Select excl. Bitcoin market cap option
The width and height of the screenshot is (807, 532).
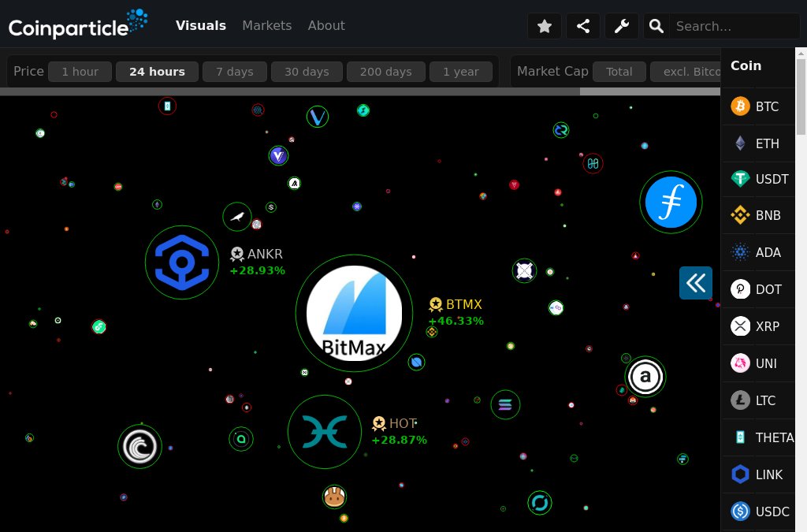[x=686, y=72]
